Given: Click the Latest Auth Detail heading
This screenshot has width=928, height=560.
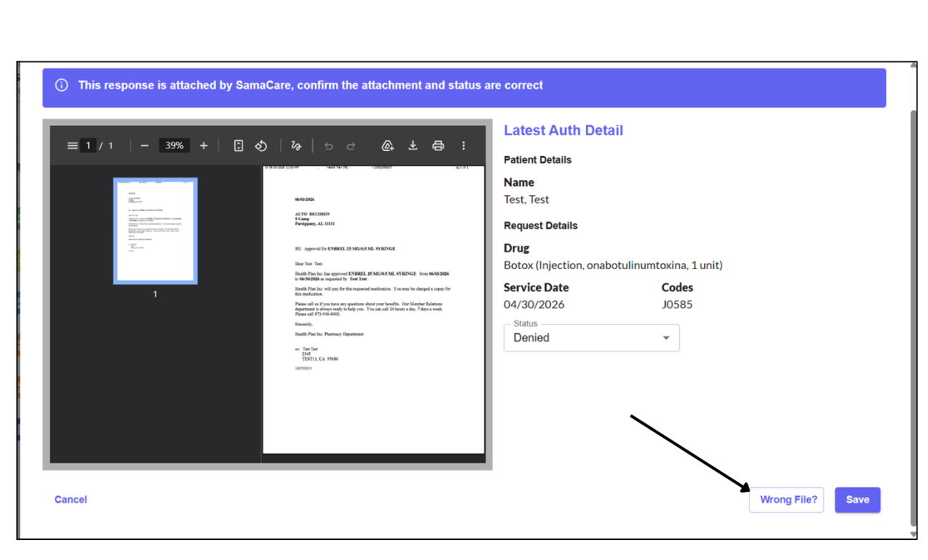Looking at the screenshot, I should [x=564, y=130].
